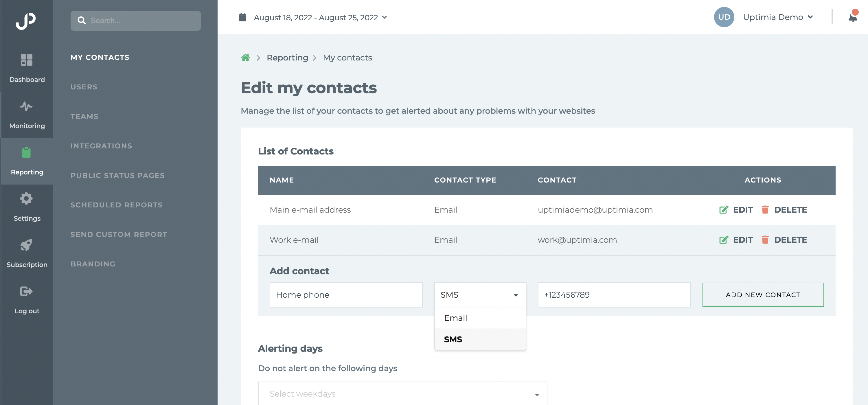The width and height of the screenshot is (868, 405).
Task: Click the Add New Contact button
Action: click(x=763, y=295)
